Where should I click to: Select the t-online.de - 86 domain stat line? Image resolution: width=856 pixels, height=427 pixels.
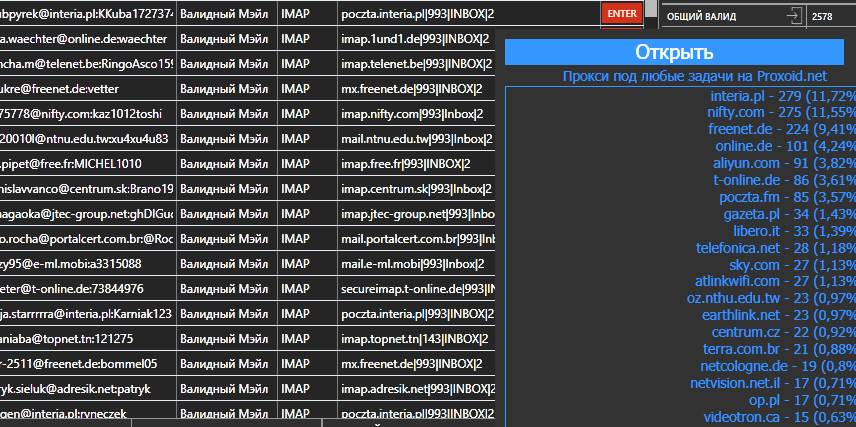[x=784, y=180]
